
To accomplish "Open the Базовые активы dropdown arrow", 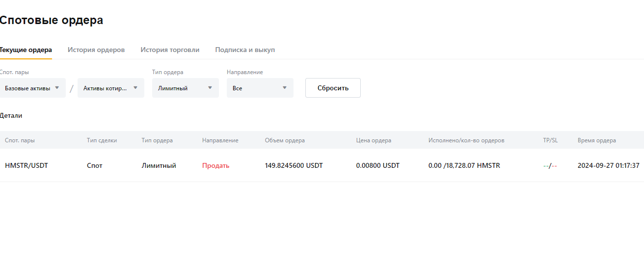I will tap(57, 88).
